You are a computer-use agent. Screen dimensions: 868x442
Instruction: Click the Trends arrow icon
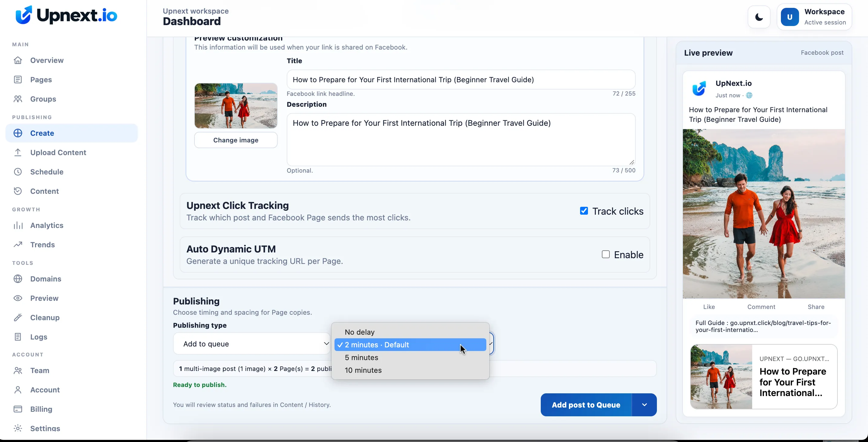18,245
